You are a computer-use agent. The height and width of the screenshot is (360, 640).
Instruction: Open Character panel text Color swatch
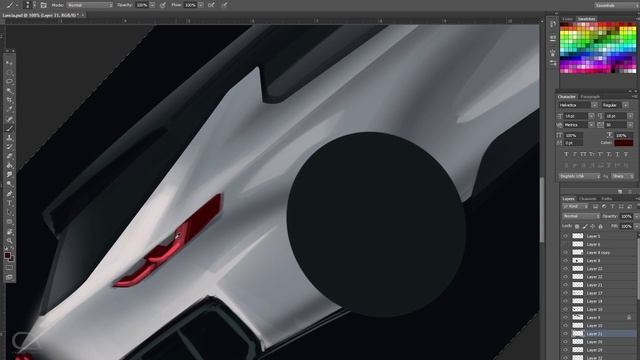[623, 142]
